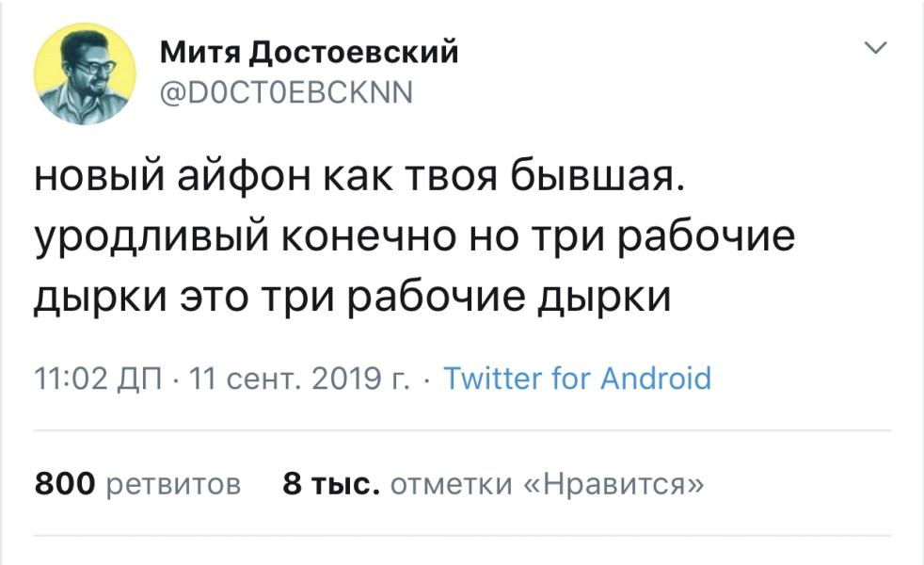
Task: Open the tweet options chevron menu
Action: [874, 49]
